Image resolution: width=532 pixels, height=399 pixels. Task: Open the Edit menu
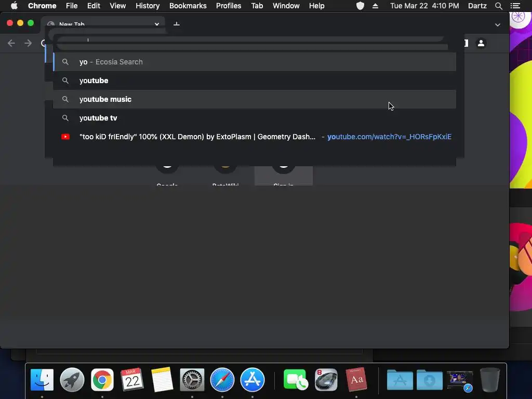(94, 6)
